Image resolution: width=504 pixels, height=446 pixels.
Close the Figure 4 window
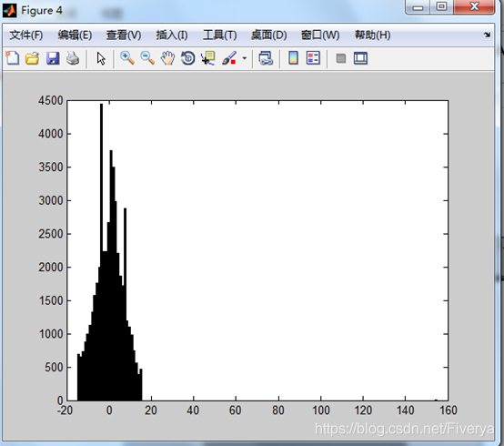474,7
